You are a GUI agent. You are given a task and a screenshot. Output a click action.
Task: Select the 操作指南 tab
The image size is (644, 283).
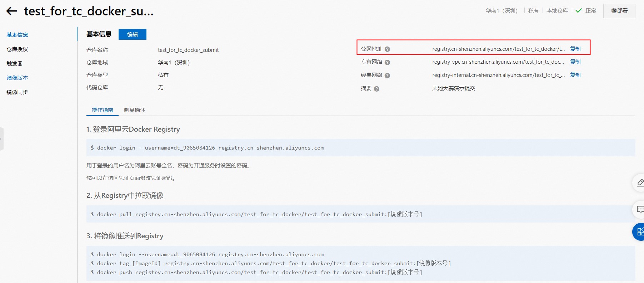(102, 110)
